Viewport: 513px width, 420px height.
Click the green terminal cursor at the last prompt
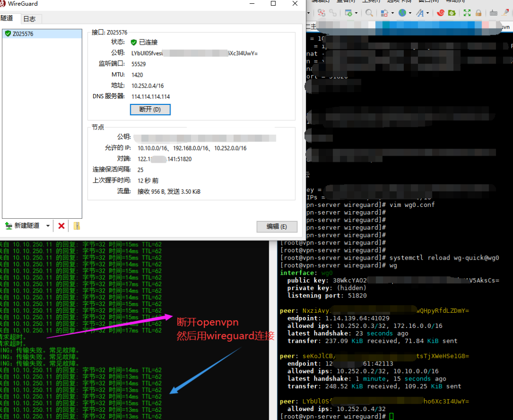[x=391, y=416]
